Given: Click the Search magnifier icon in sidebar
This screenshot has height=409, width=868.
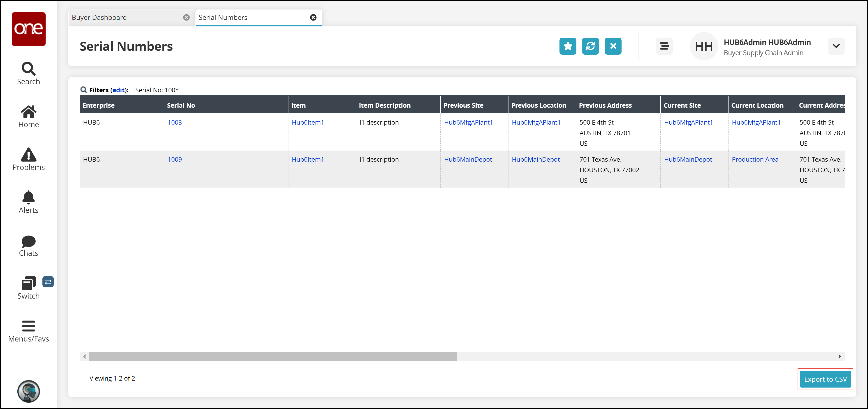Looking at the screenshot, I should click(x=28, y=69).
